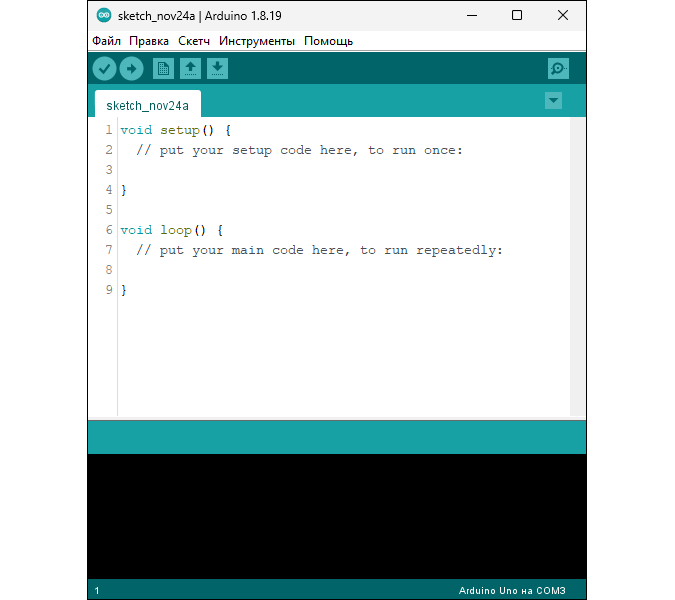Maximize the Arduino window

(x=517, y=15)
